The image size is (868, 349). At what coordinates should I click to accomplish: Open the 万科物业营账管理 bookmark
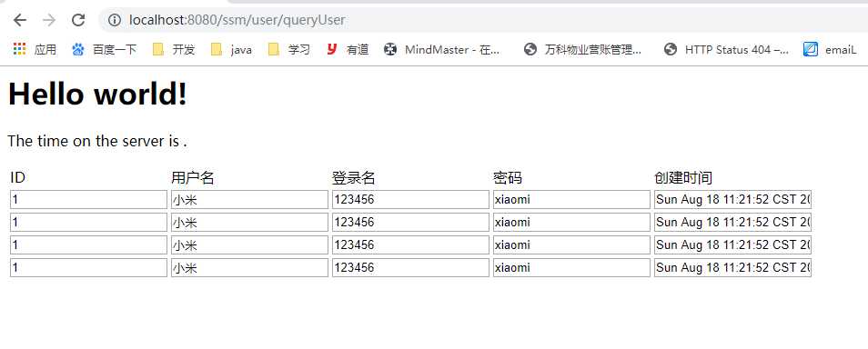pos(583,50)
